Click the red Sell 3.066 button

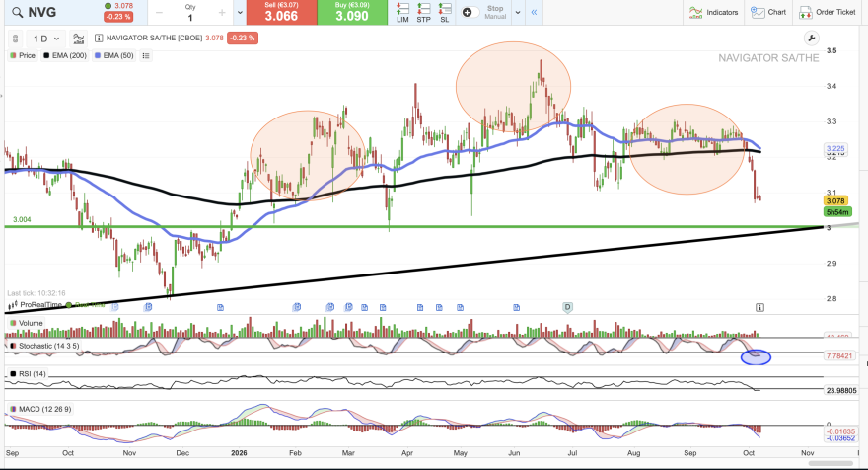point(281,12)
